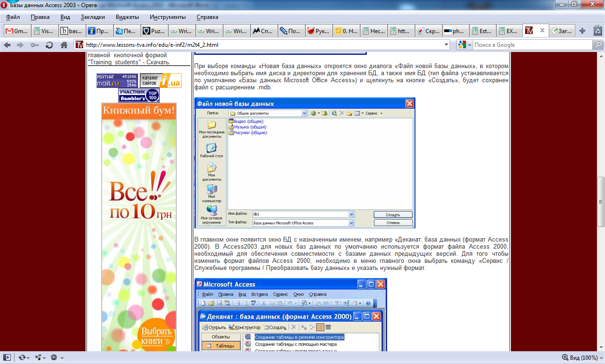
Task: Click the Microsoft Access window screenshot
Action: (x=291, y=315)
